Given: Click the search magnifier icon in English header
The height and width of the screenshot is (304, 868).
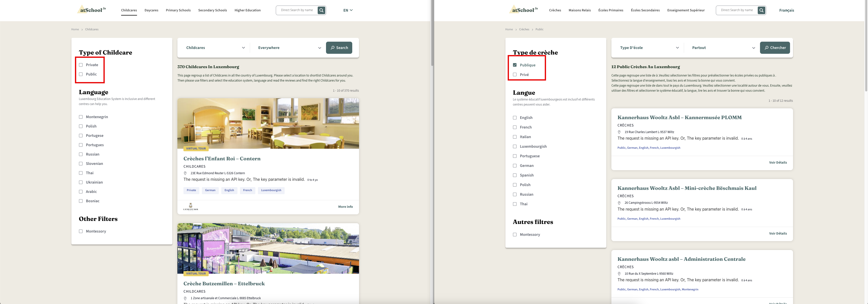Looking at the screenshot, I should pyautogui.click(x=321, y=10).
